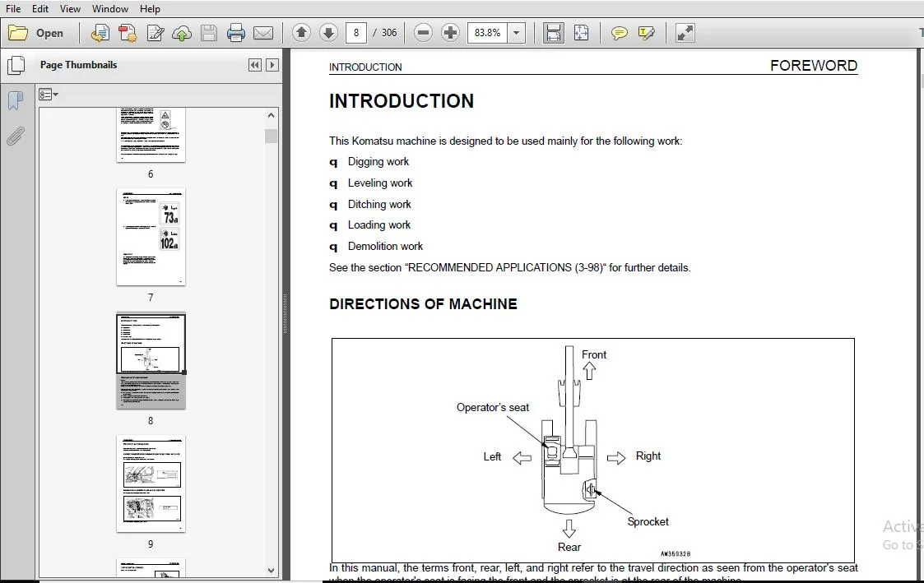Click the 'Page Thumbnails' panel title

(78, 65)
